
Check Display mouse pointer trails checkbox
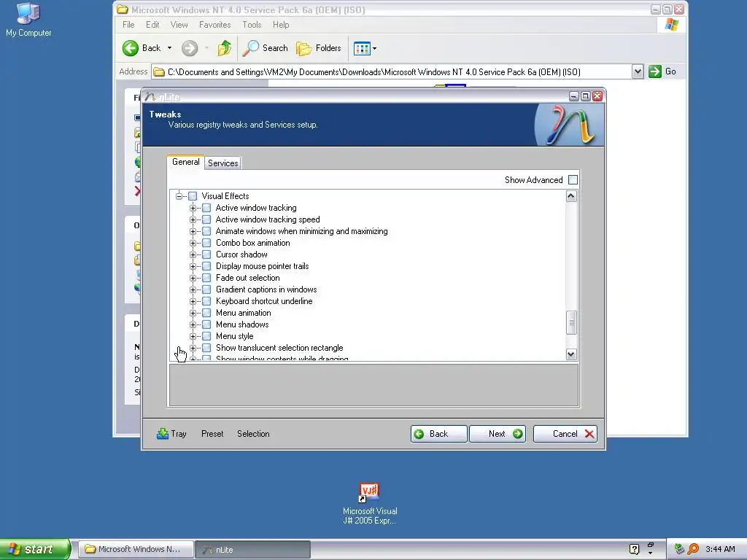(206, 266)
